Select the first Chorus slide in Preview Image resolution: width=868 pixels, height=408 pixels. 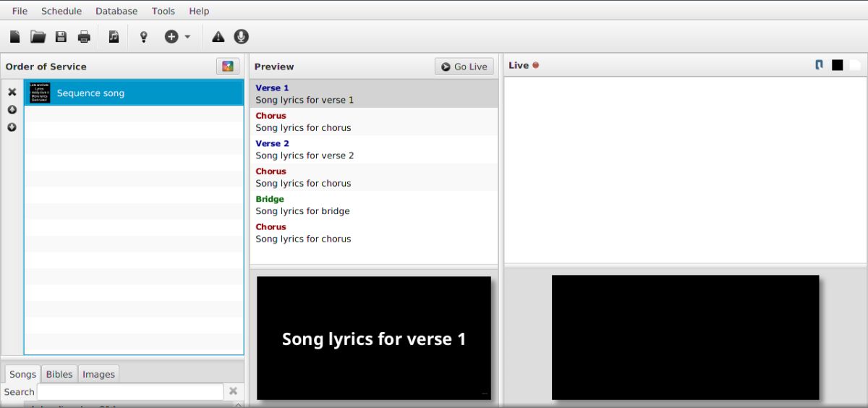click(x=374, y=122)
